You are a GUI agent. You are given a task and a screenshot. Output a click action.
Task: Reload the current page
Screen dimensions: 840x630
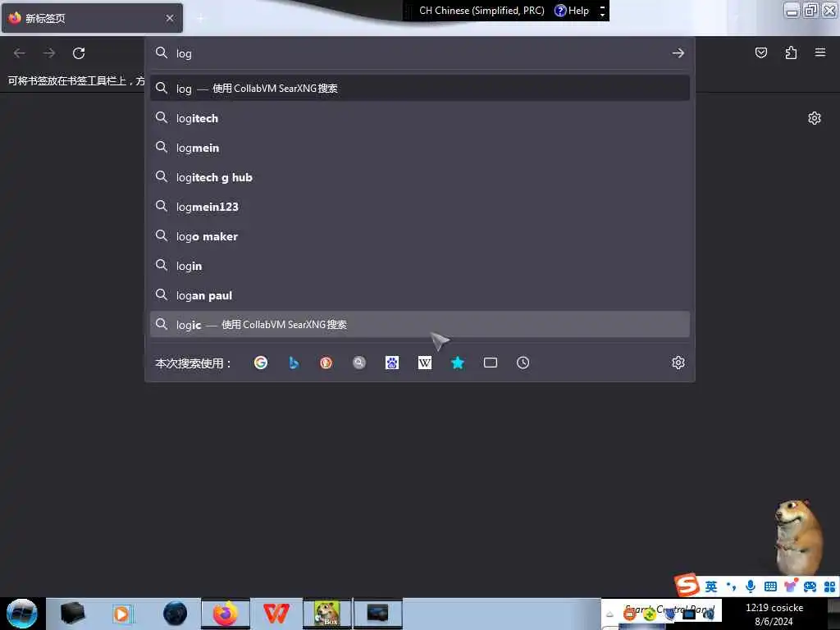pyautogui.click(x=79, y=53)
